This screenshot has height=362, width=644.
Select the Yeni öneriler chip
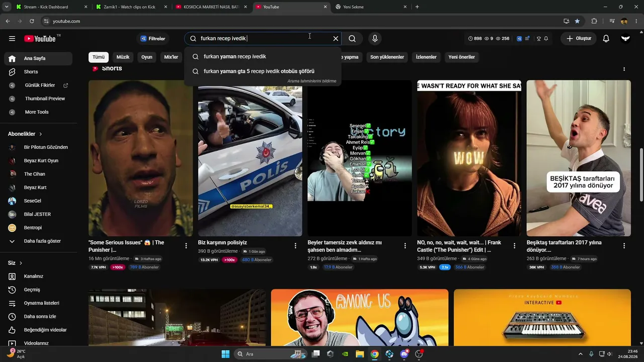coord(462,57)
